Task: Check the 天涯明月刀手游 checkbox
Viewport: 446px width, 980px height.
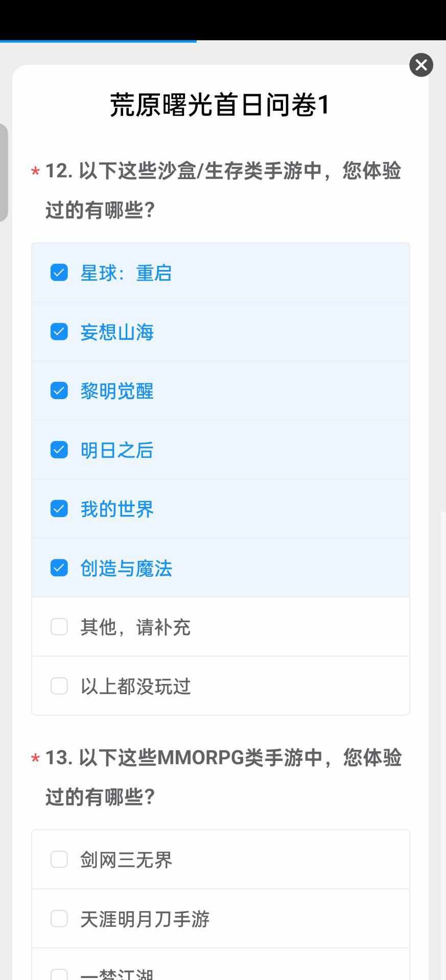Action: pos(59,918)
